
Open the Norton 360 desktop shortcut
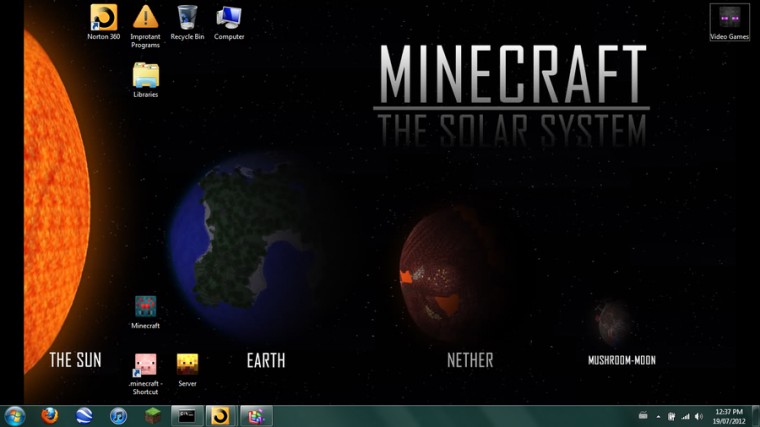[103, 22]
